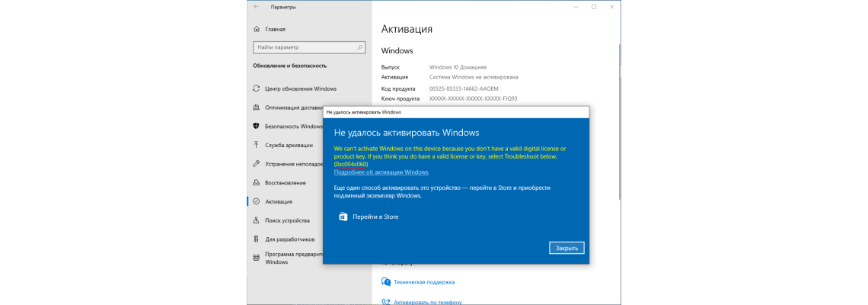Click the search magnifier in Найти параметр
The height and width of the screenshot is (305, 868).
tap(359, 48)
